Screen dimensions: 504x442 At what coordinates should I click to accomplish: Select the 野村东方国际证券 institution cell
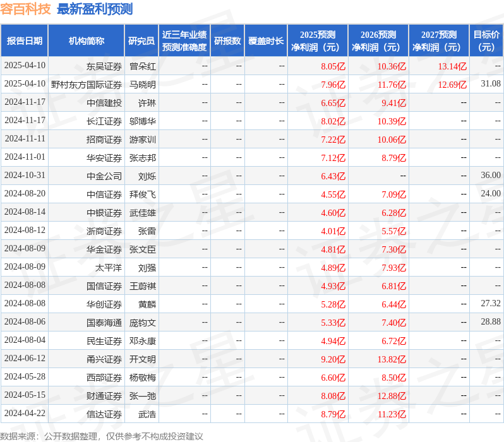click(87, 85)
